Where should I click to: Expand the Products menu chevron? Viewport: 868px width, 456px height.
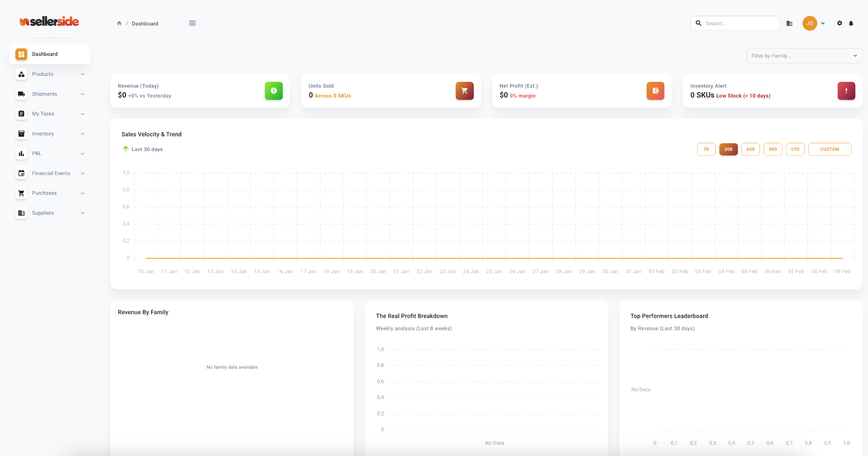(x=83, y=74)
